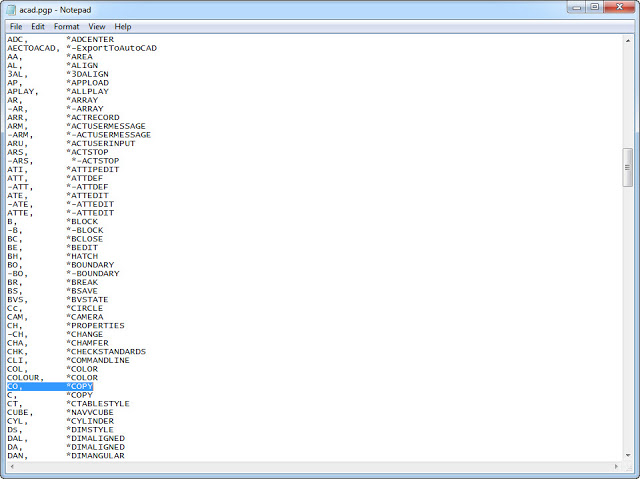
Task: Click the *ADCENTER entry on the first line
Action: click(x=91, y=39)
